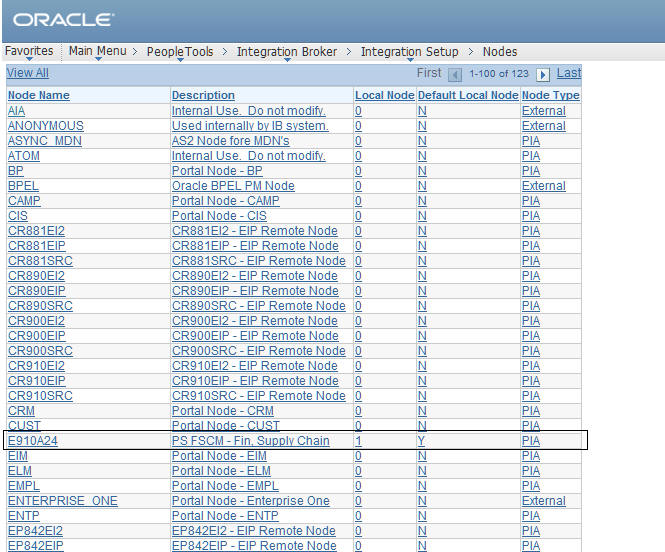Click 'CR900SRC - EIP Remote Node' description
Screen dimensions: 665x552
click(259, 351)
